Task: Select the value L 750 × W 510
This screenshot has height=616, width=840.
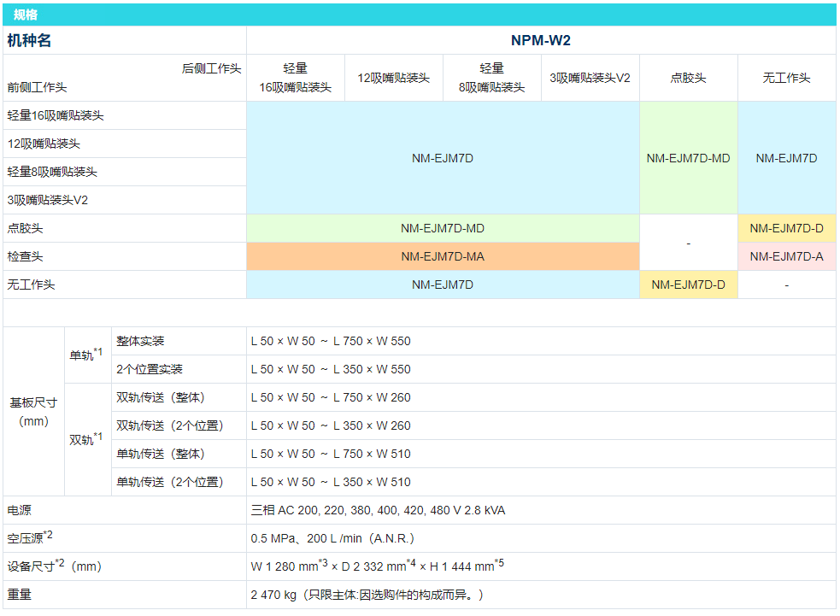Action: [372, 454]
